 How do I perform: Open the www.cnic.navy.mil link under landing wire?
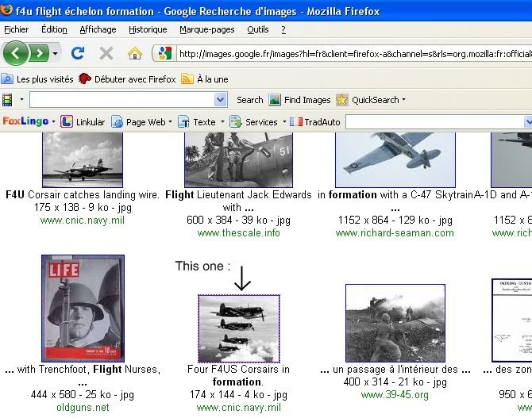(83, 221)
